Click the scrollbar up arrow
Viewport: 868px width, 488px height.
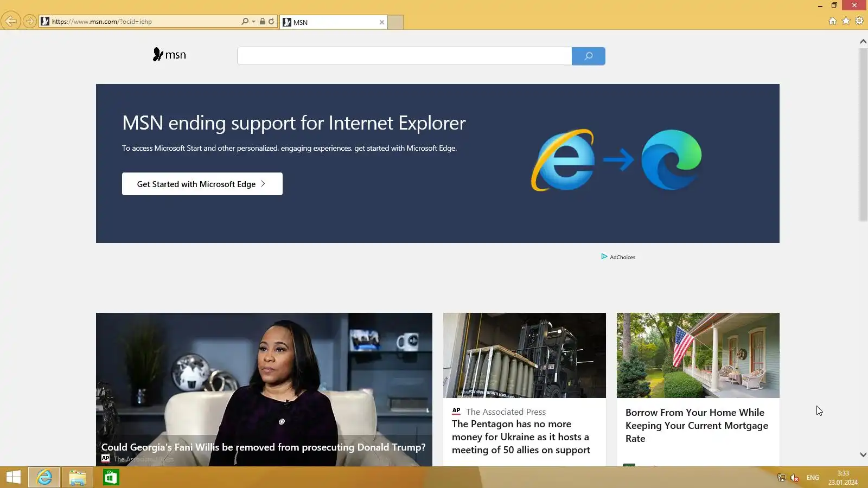(x=863, y=41)
